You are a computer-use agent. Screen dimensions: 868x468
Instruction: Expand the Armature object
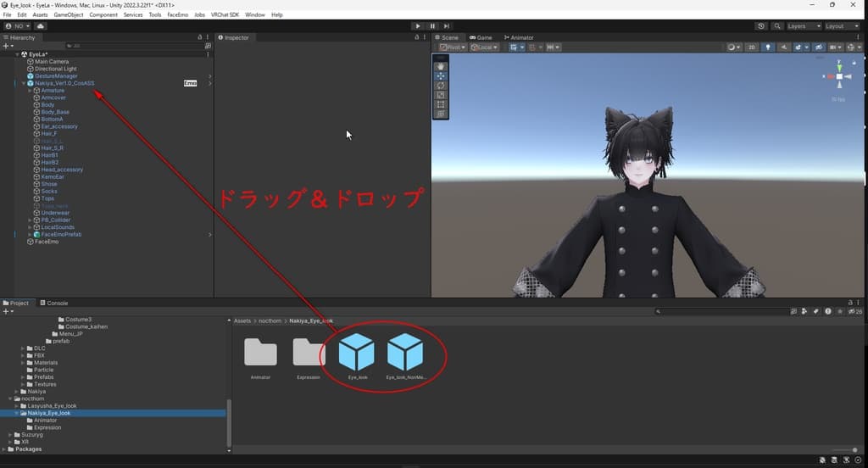[x=30, y=90]
